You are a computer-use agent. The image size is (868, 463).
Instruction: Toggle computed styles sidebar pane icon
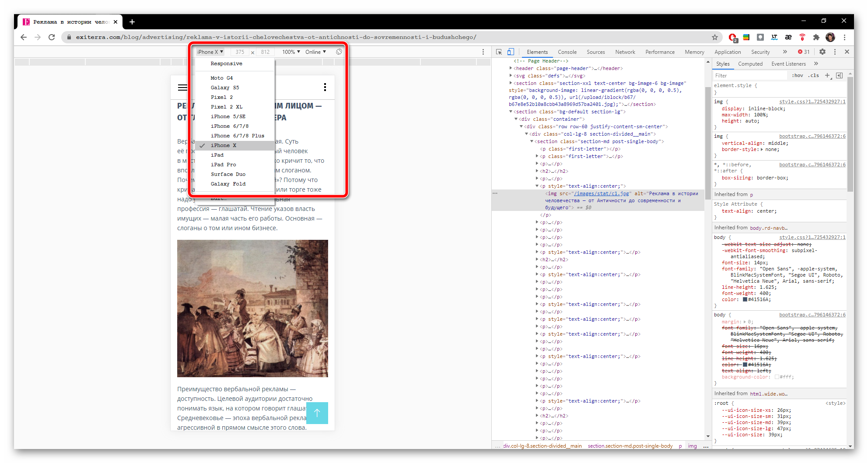(x=839, y=75)
